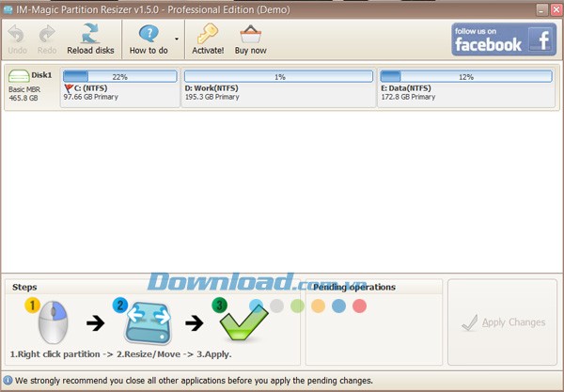Open the follow us on Facebook banner
564x392 pixels.
point(504,39)
